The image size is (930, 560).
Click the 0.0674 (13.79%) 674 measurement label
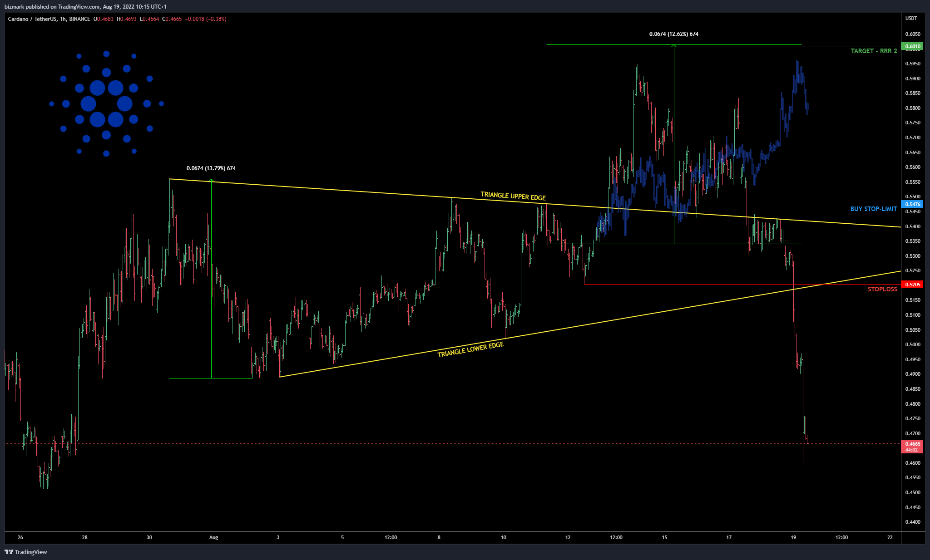211,168
